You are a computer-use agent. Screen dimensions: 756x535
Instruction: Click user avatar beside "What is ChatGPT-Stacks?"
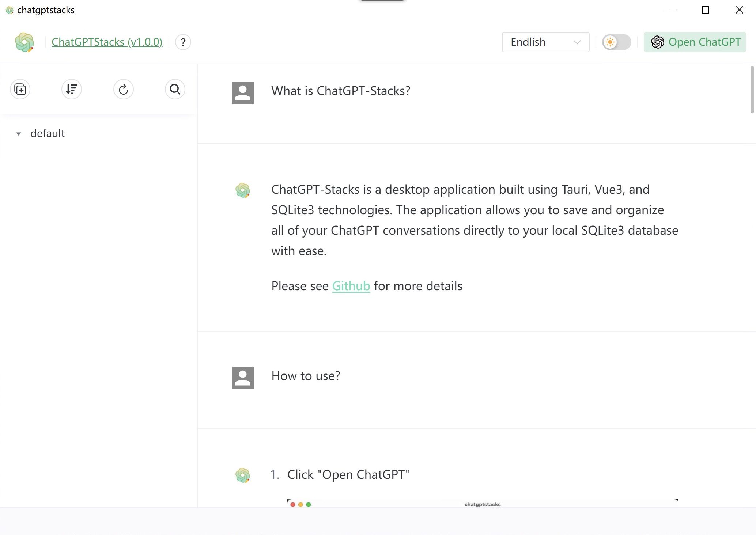click(x=243, y=92)
